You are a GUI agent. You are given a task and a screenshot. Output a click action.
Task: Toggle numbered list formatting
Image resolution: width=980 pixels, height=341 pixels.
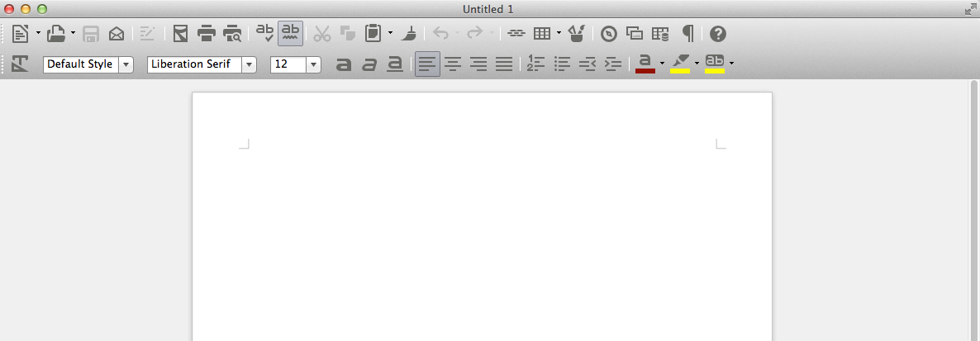pyautogui.click(x=536, y=64)
